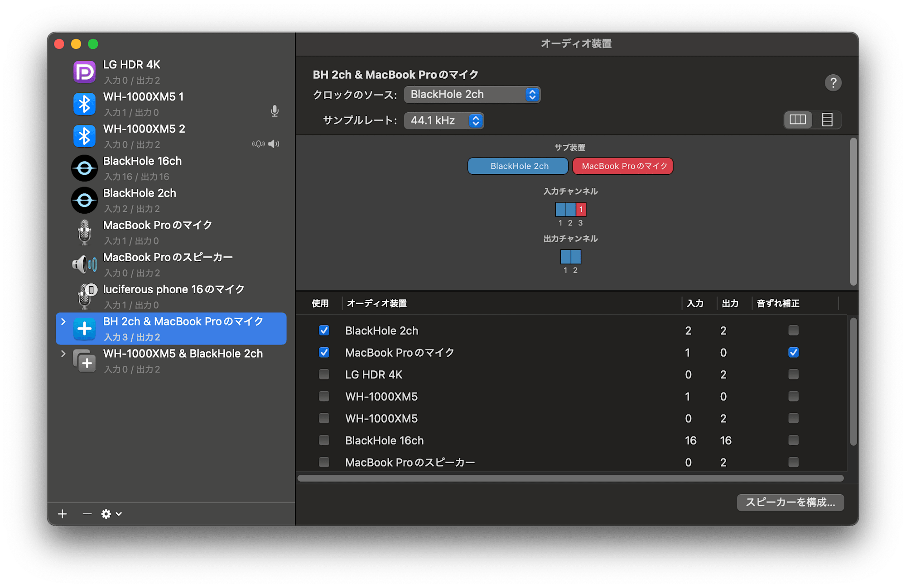The height and width of the screenshot is (588, 906).
Task: Open the 44.1 kHz sample rate dropdown
Action: 444,120
